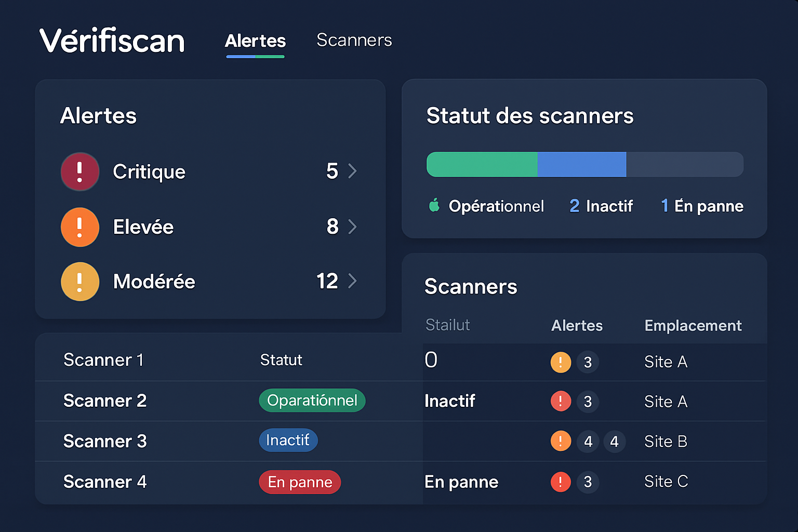Image resolution: width=798 pixels, height=532 pixels.
Task: Click the Modérée alert warning icon
Action: pos(79,282)
